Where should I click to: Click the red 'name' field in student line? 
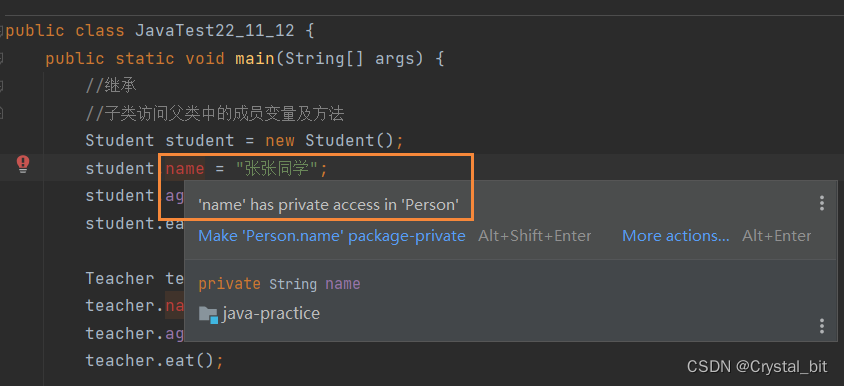click(185, 169)
